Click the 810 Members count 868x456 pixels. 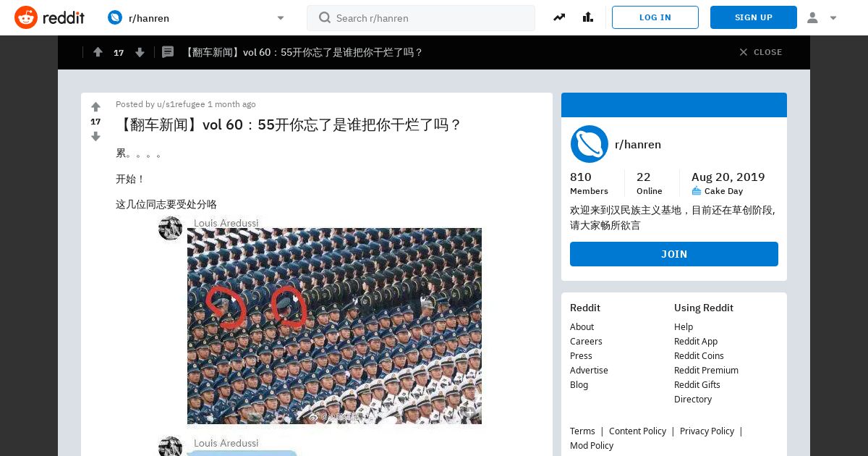pos(589,183)
